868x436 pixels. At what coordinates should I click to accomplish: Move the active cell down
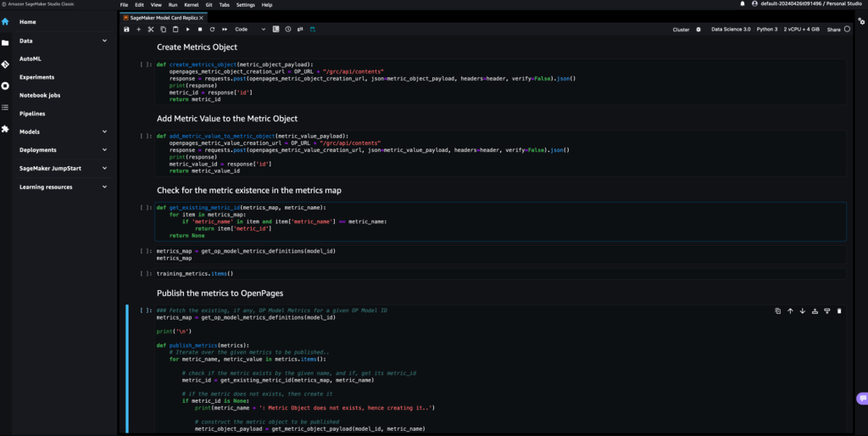[802, 311]
